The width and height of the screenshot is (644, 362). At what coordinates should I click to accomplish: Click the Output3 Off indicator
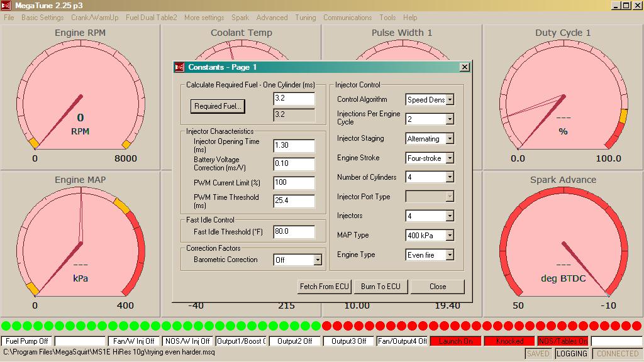348,341
